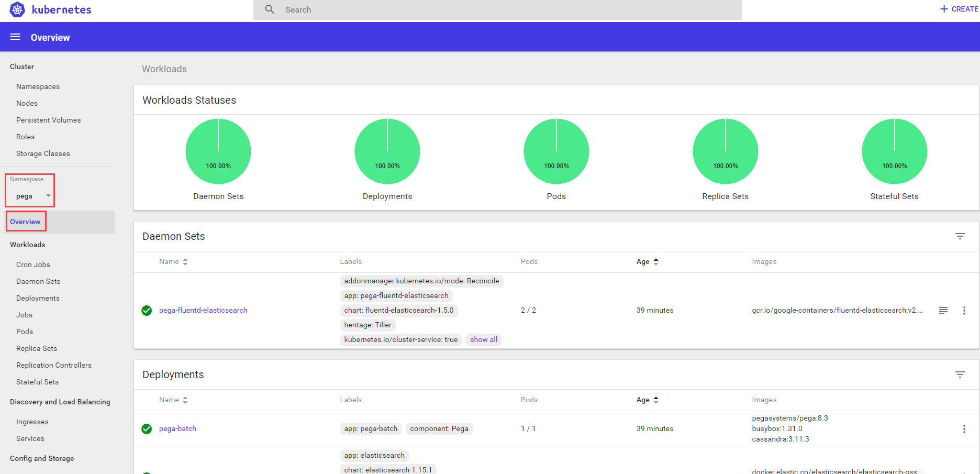Toggle the hamburger navigation menu
The height and width of the screenshot is (474, 980).
point(15,37)
